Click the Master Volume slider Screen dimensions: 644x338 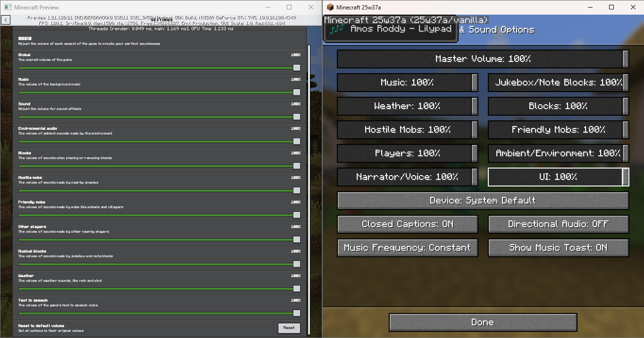(x=483, y=59)
